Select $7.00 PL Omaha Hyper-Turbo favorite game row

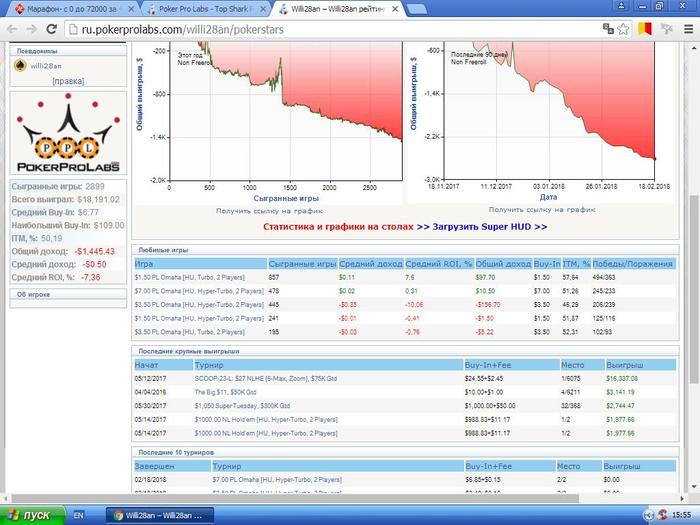[x=405, y=291]
